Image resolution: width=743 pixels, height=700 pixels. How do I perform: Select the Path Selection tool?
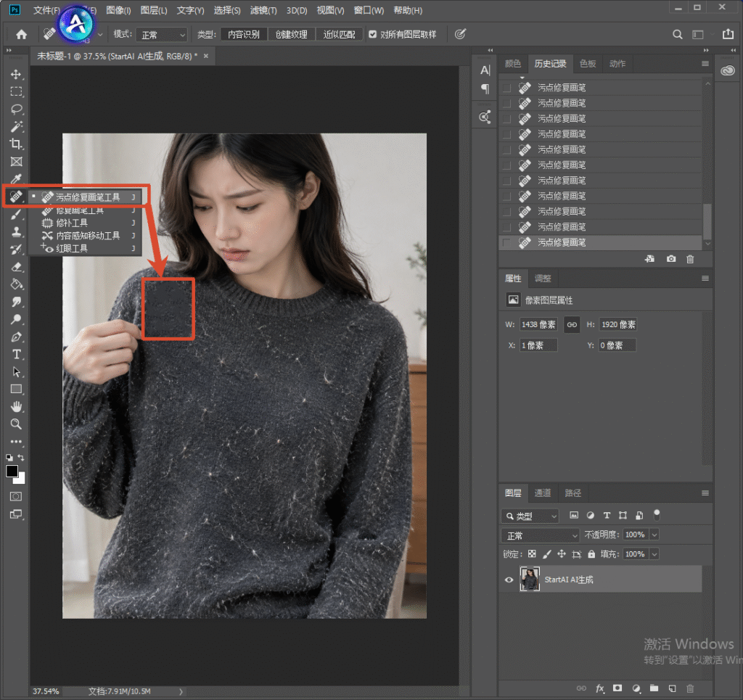pyautogui.click(x=17, y=372)
